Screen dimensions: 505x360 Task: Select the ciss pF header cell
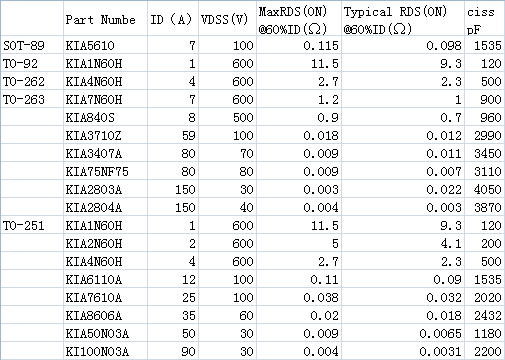(x=484, y=18)
